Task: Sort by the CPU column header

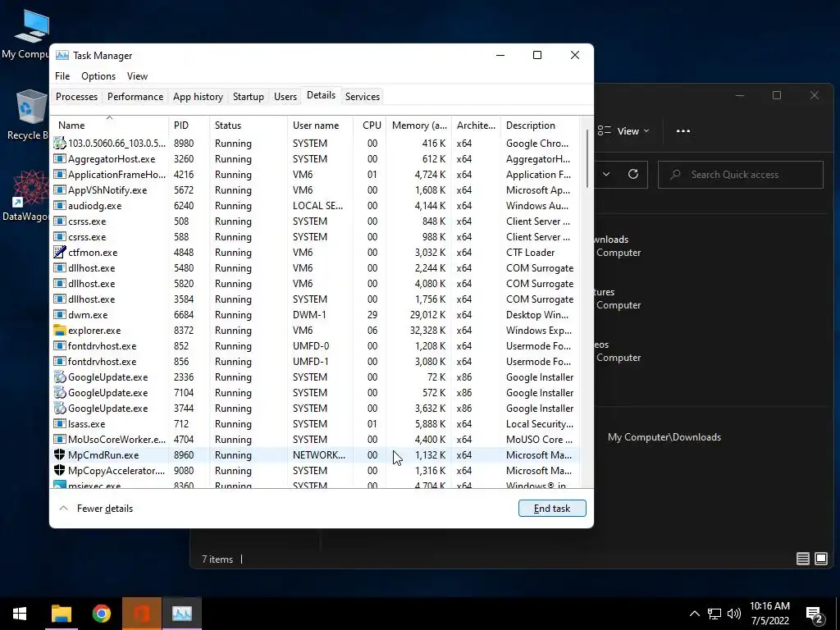Action: [x=370, y=126]
